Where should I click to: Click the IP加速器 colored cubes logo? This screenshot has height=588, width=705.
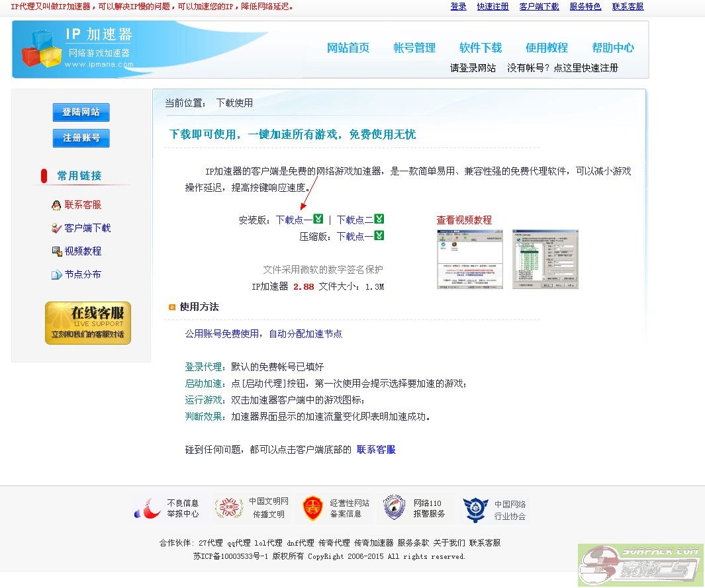click(41, 50)
